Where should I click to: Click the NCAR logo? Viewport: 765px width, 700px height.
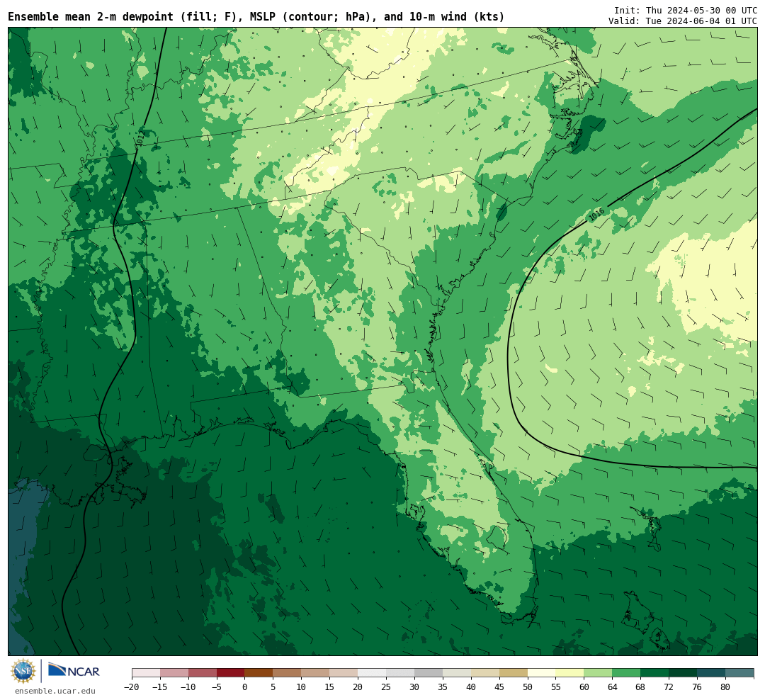[74, 671]
